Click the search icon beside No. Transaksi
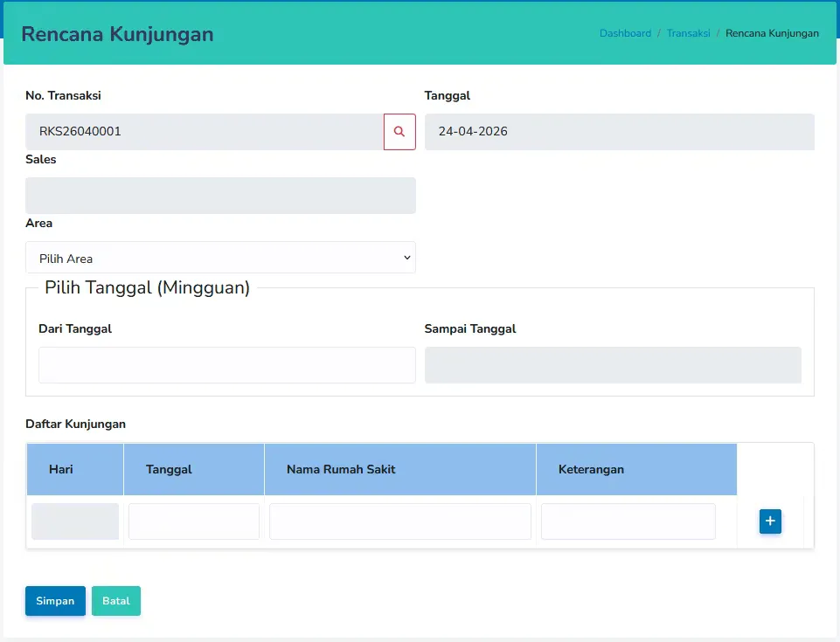Viewport: 840px width, 642px height. tap(399, 132)
